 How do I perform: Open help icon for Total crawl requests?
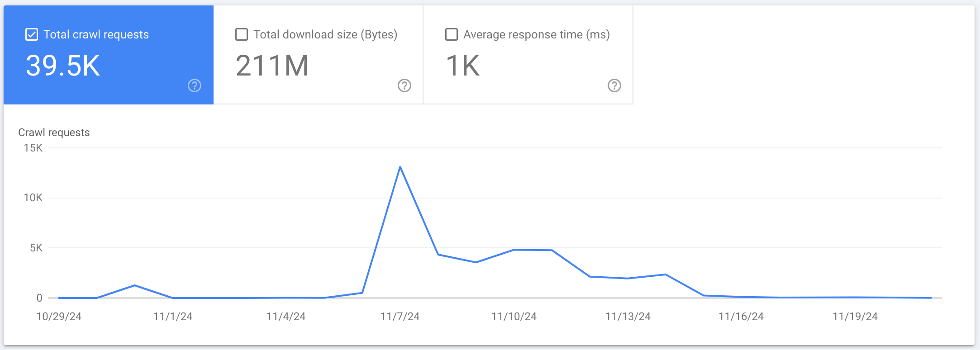(x=195, y=85)
